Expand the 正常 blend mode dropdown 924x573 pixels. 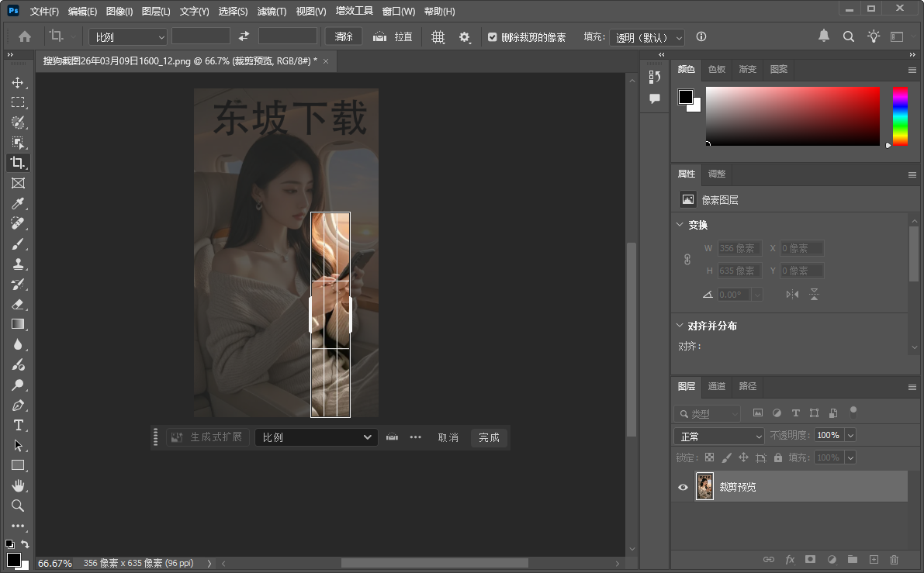click(x=718, y=435)
